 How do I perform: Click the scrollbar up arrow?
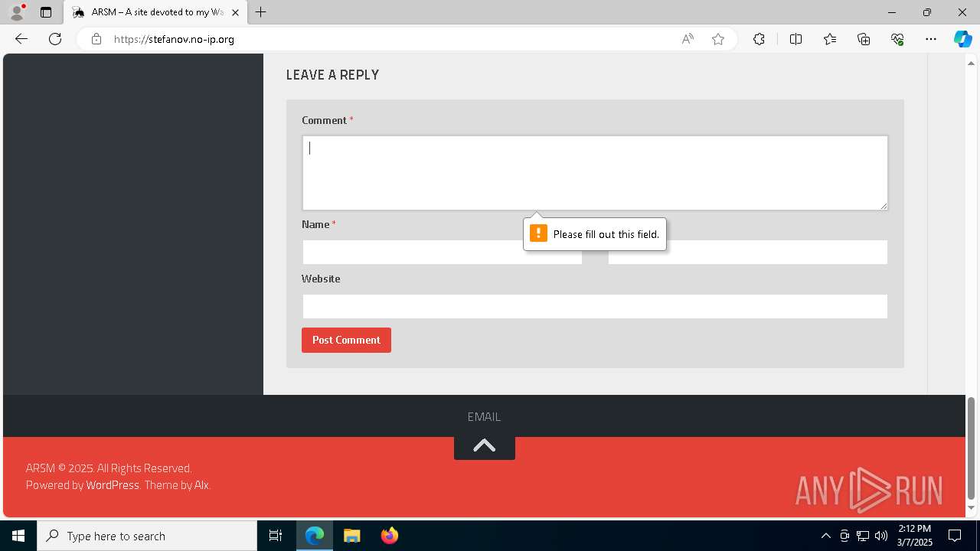(971, 63)
